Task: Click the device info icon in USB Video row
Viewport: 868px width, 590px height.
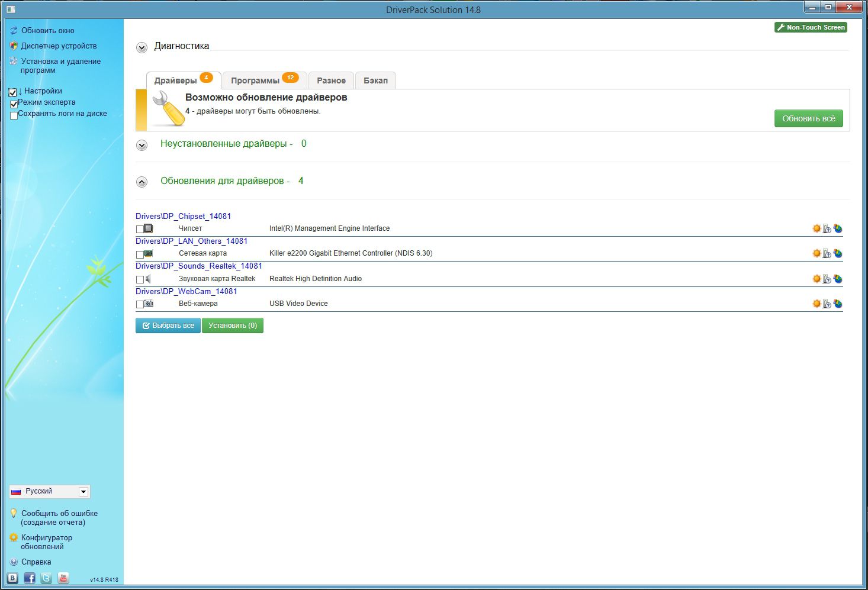Action: 827,304
